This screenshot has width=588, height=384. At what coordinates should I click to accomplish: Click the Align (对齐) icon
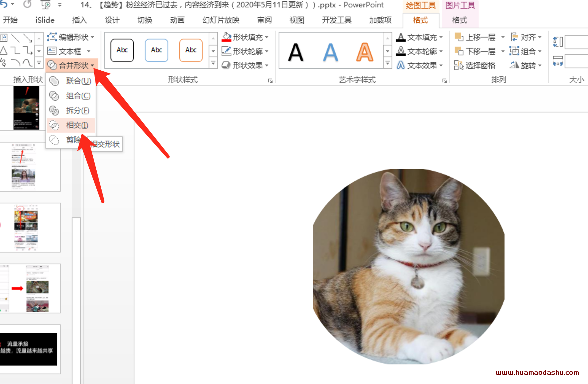pyautogui.click(x=514, y=37)
